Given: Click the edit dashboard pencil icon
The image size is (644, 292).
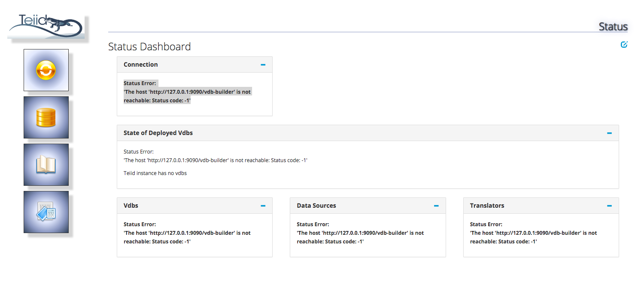Looking at the screenshot, I should pos(624,44).
